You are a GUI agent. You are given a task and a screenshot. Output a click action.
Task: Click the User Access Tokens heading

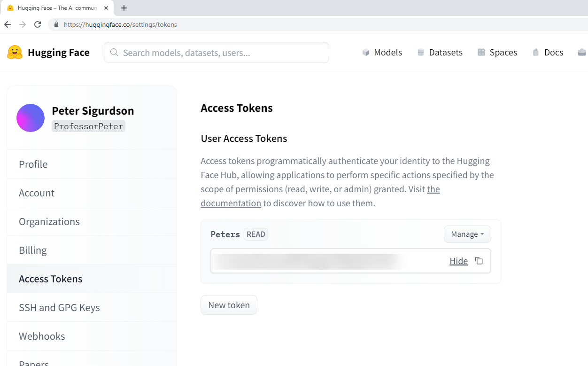pyautogui.click(x=244, y=138)
